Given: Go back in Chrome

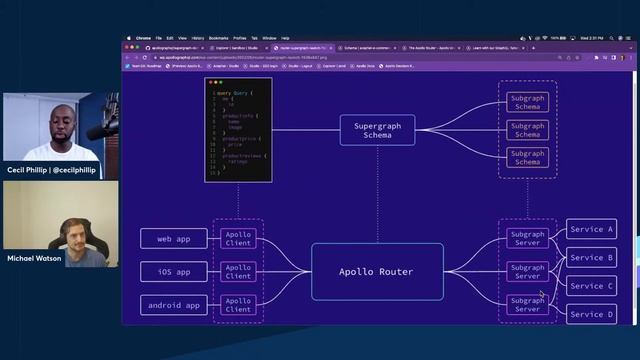Looking at the screenshot, I should pos(127,58).
